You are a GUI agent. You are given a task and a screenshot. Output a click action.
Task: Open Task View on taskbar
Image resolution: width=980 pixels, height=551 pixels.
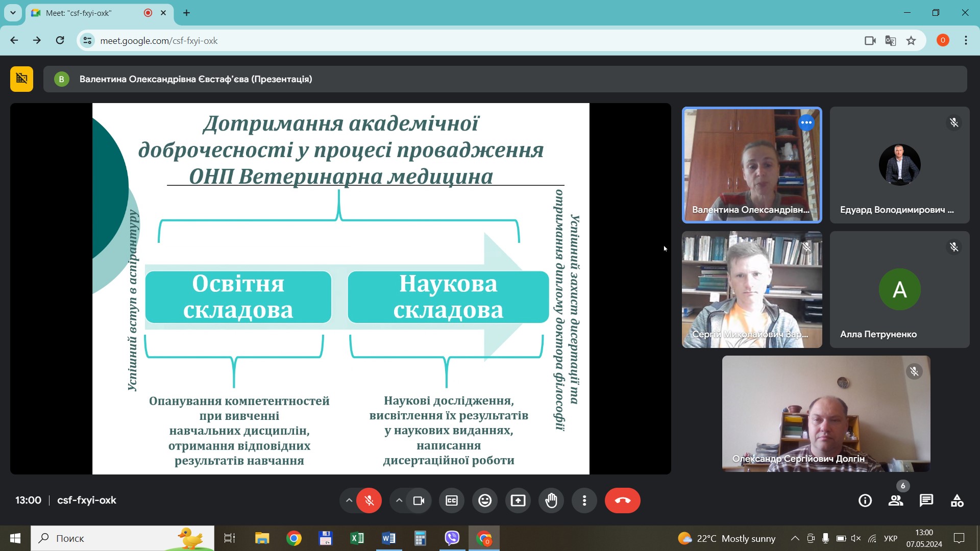click(230, 538)
